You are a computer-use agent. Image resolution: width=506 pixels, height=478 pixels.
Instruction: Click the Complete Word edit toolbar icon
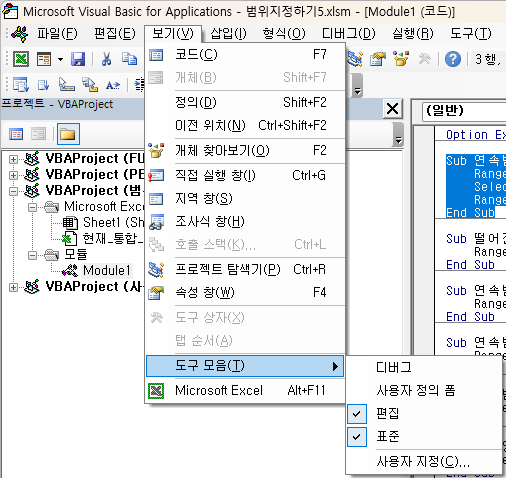coord(113,85)
